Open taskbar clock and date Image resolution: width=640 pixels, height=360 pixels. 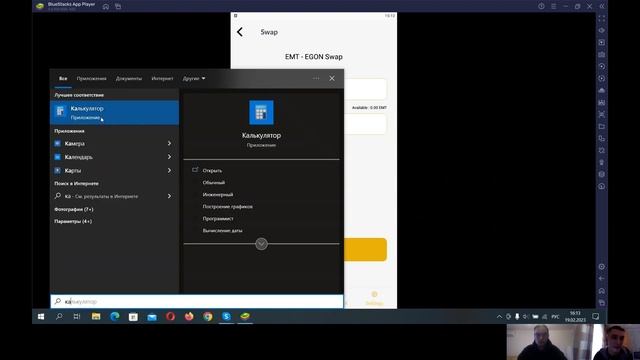575,316
